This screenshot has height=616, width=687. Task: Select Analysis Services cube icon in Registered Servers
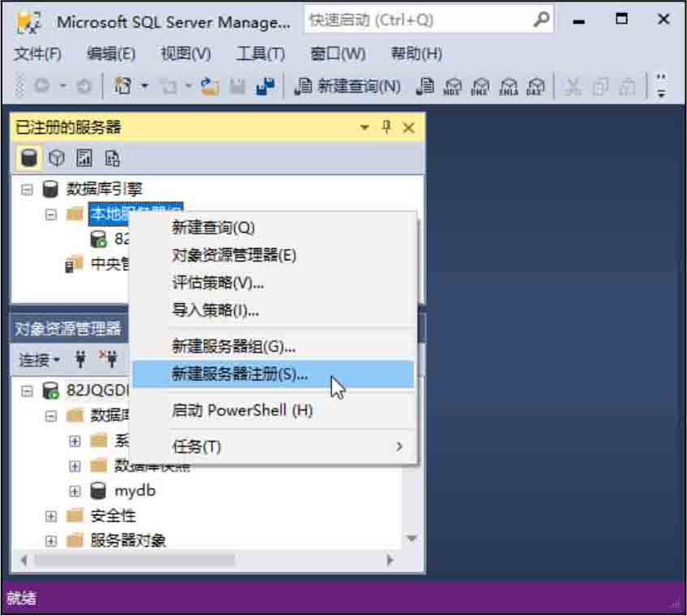click(57, 158)
